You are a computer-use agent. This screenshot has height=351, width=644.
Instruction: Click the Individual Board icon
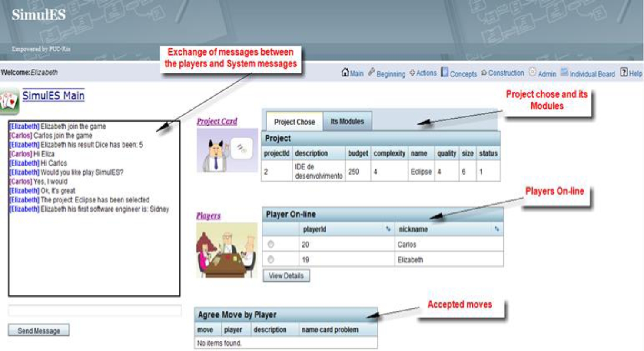pyautogui.click(x=564, y=73)
